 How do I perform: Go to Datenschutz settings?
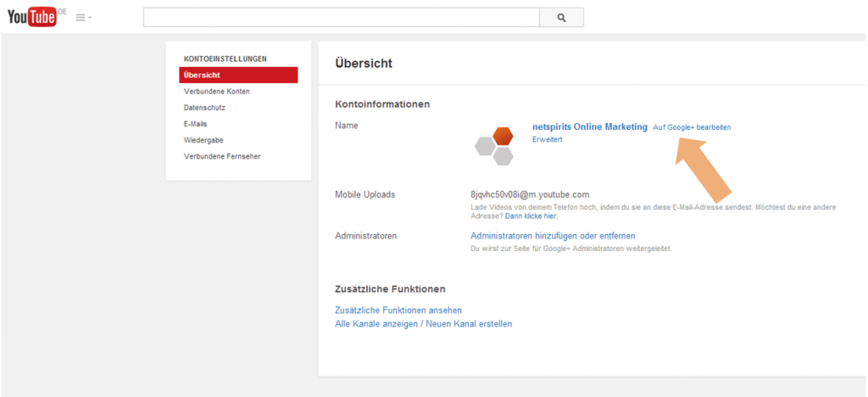(204, 108)
